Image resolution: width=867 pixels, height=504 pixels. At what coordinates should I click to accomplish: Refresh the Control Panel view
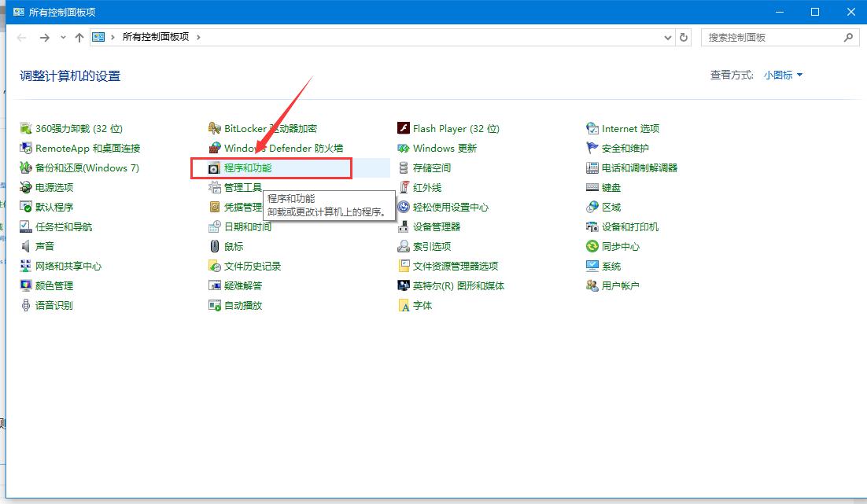(684, 37)
